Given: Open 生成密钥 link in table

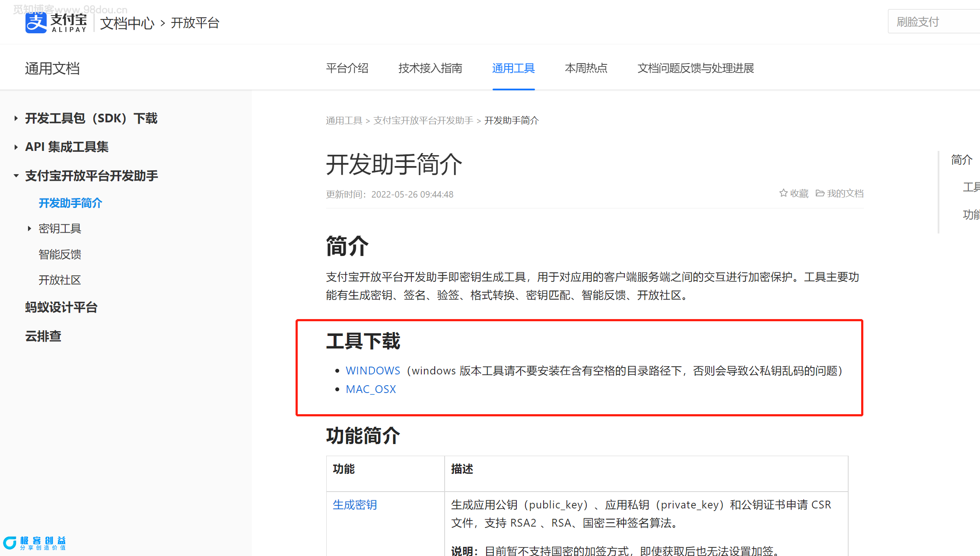Looking at the screenshot, I should pos(354,505).
